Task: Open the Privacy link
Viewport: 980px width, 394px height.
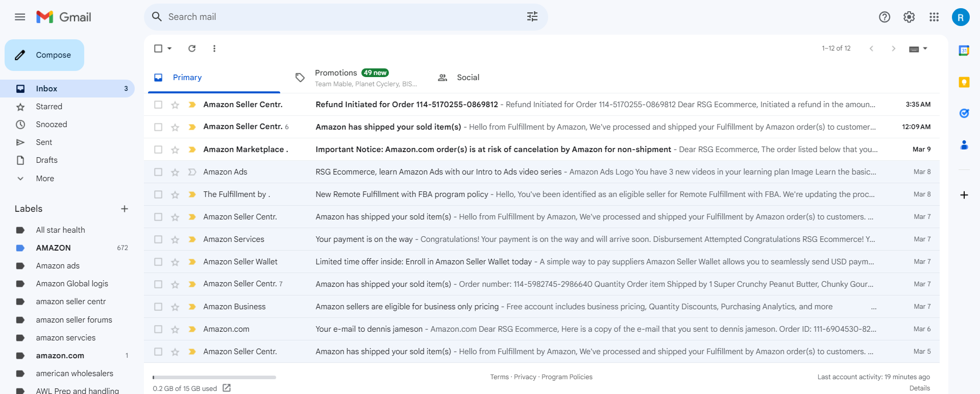Action: (525, 377)
